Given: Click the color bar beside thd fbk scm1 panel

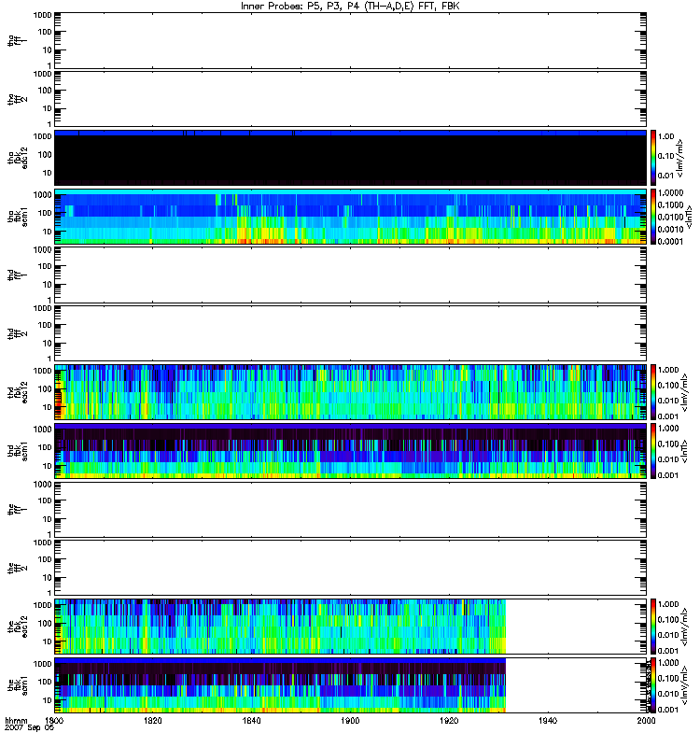Looking at the screenshot, I should (653, 451).
